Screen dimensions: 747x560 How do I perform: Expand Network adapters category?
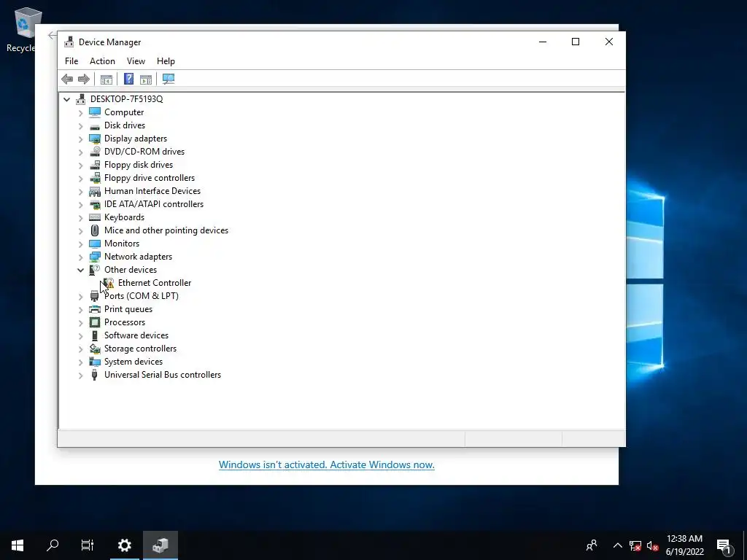click(x=80, y=257)
